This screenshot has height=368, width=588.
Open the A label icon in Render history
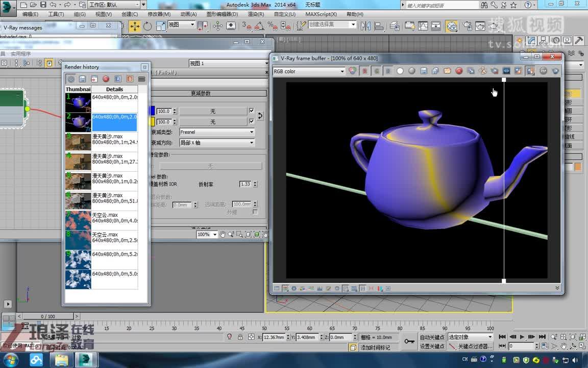118,79
